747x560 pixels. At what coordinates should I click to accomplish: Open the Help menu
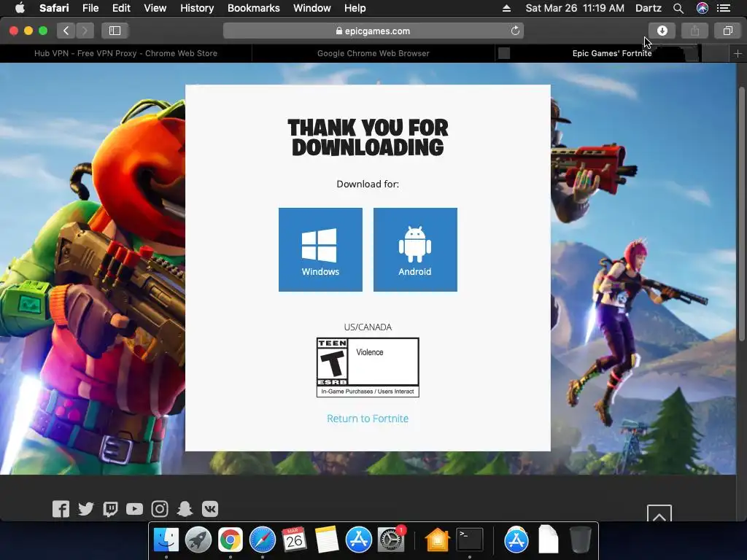pyautogui.click(x=355, y=8)
